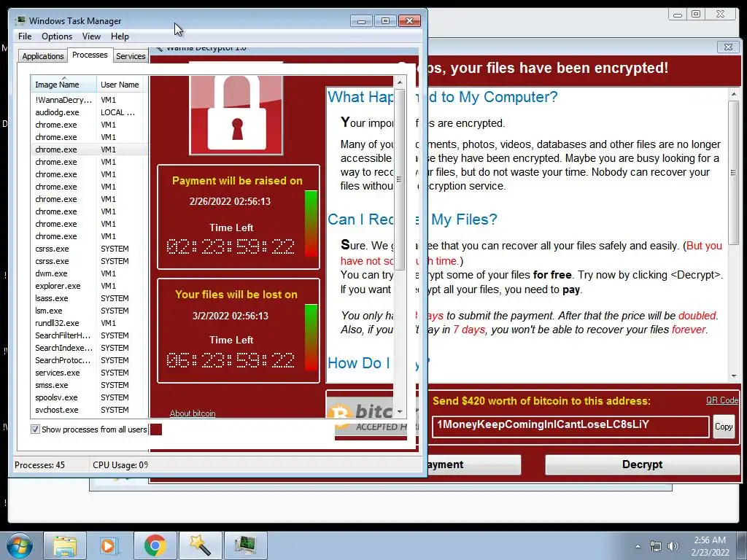Viewport: 747px width, 560px height.
Task: Select the explorer.exe process
Action: coord(90,286)
